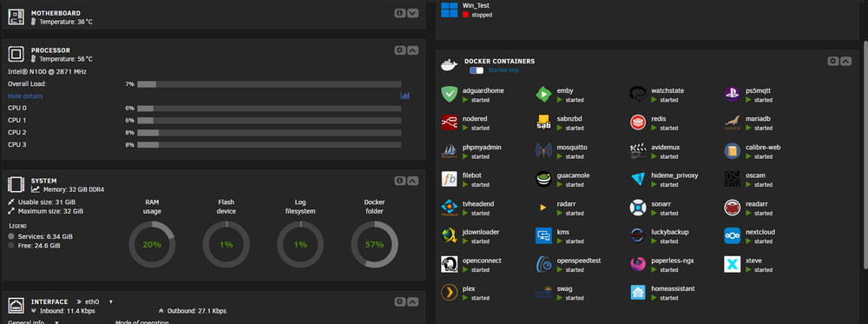
Task: Open the radarr container icon
Action: click(x=543, y=208)
